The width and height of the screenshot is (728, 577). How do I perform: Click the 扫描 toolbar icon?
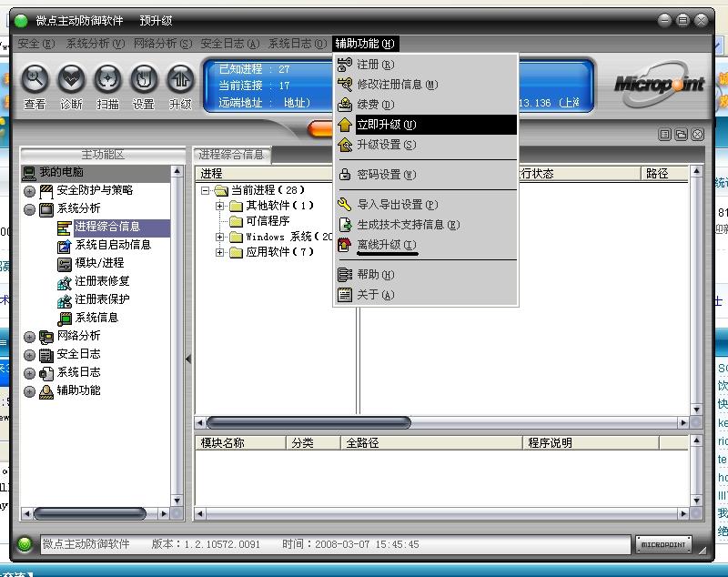tap(107, 79)
